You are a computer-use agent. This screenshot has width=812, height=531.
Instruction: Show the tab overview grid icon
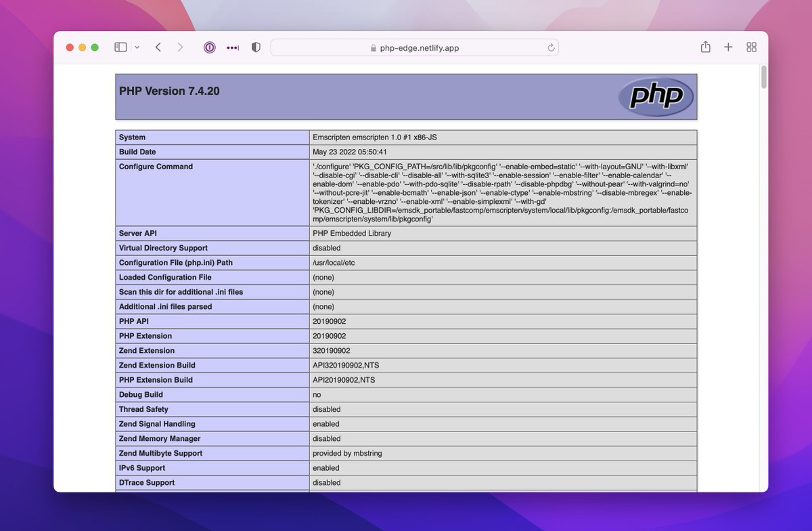coord(751,47)
